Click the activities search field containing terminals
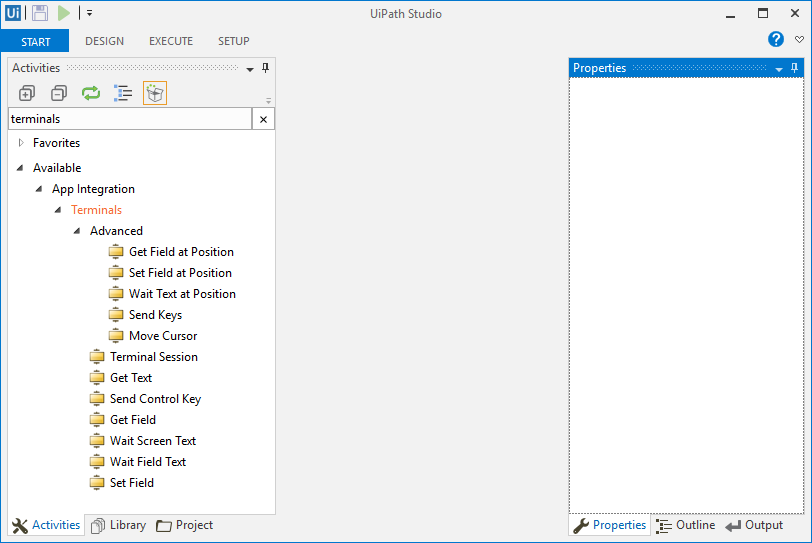 (130, 119)
